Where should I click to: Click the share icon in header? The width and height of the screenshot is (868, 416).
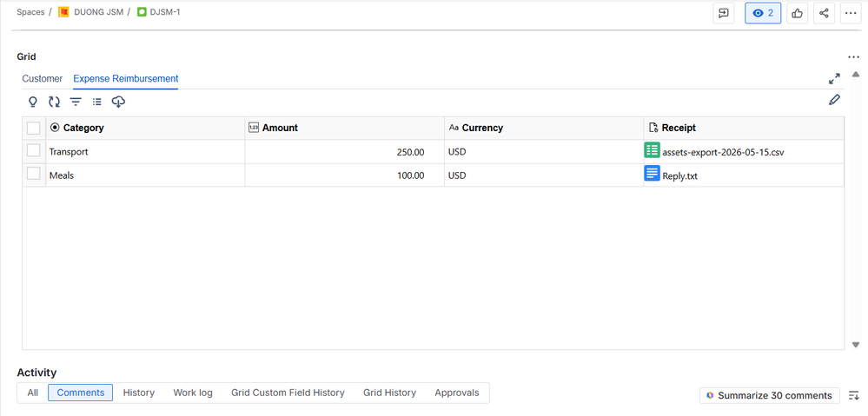[824, 13]
